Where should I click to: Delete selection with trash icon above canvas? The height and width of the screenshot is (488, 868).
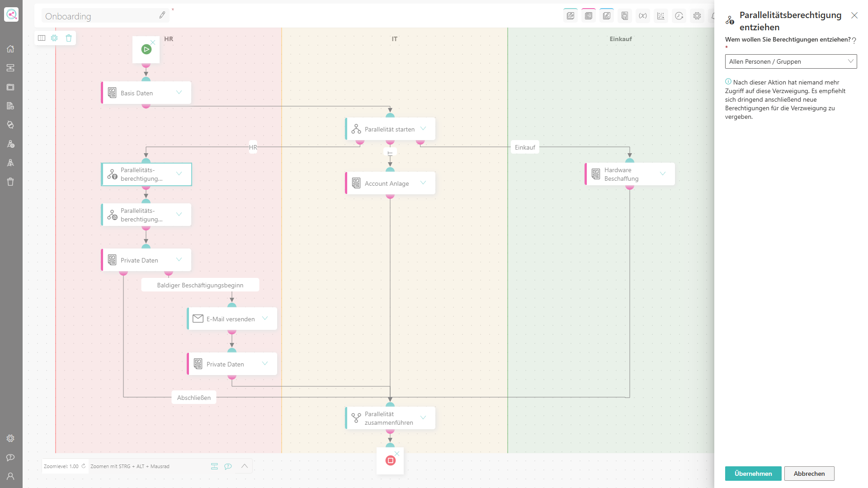pos(69,38)
